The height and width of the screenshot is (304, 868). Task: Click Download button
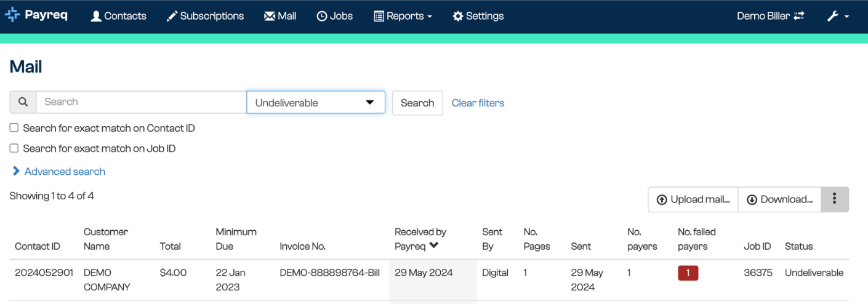(x=779, y=199)
